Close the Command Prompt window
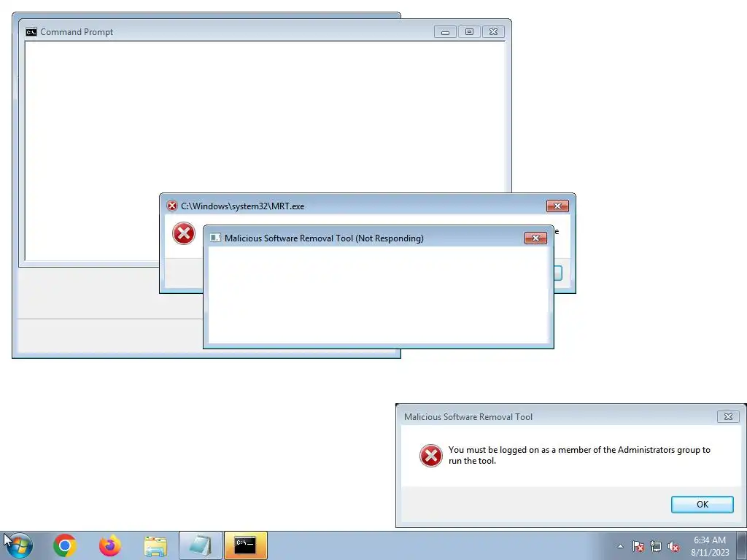This screenshot has height=560, width=747. (493, 32)
